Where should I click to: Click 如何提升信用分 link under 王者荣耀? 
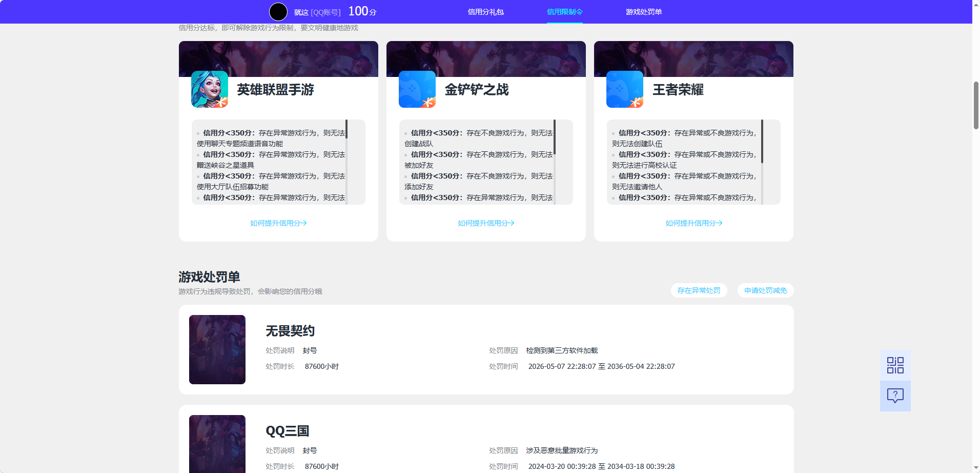693,223
